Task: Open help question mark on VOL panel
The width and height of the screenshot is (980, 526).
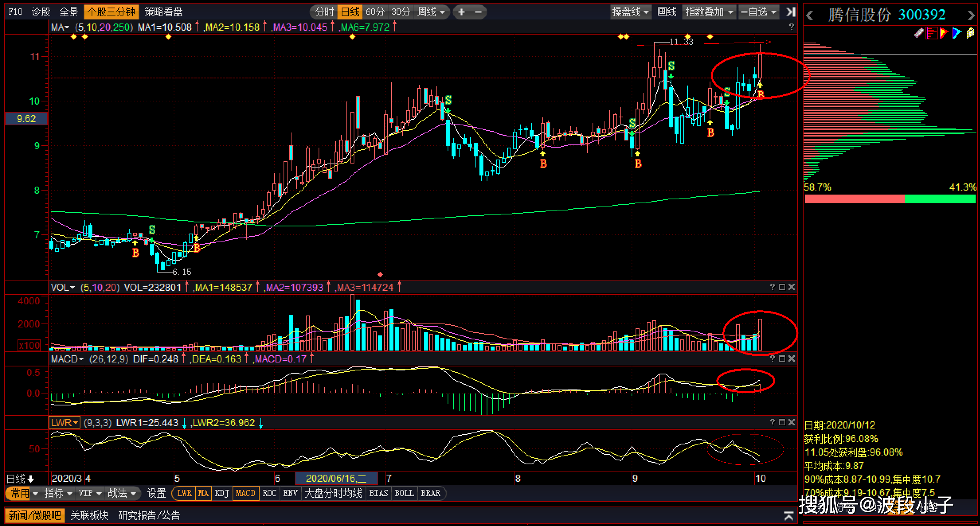Action: (773, 287)
